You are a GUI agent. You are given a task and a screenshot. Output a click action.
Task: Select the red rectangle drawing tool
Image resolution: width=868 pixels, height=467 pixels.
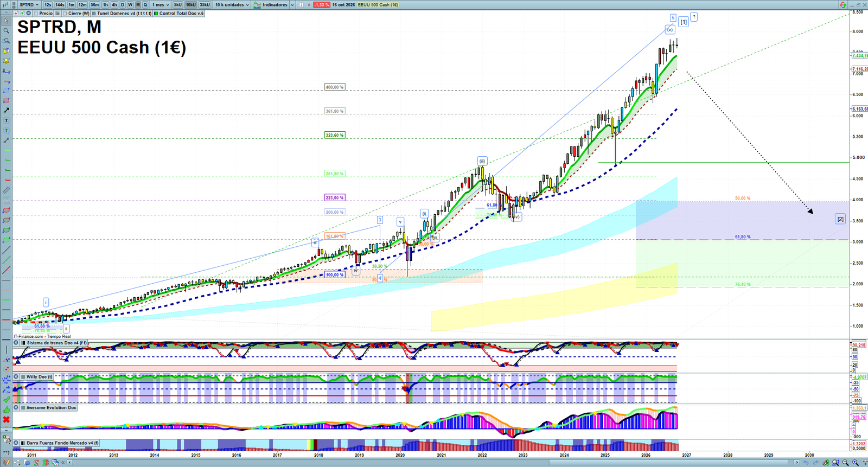(x=6, y=101)
